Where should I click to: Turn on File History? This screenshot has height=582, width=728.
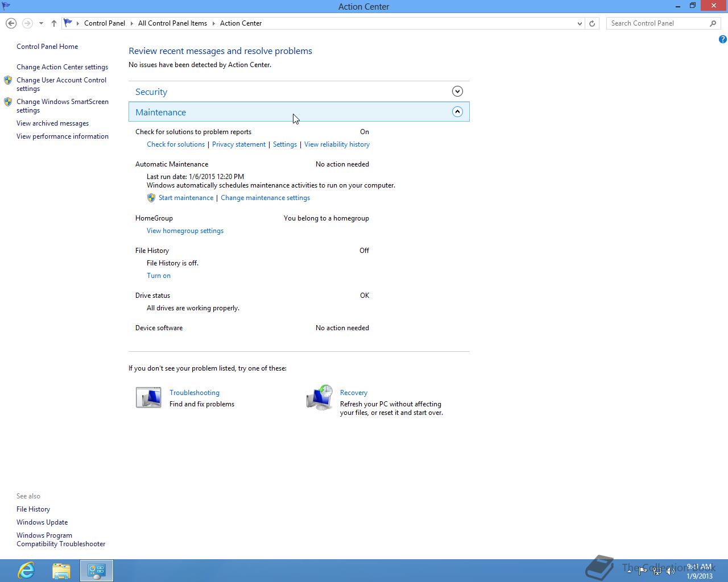[159, 276]
